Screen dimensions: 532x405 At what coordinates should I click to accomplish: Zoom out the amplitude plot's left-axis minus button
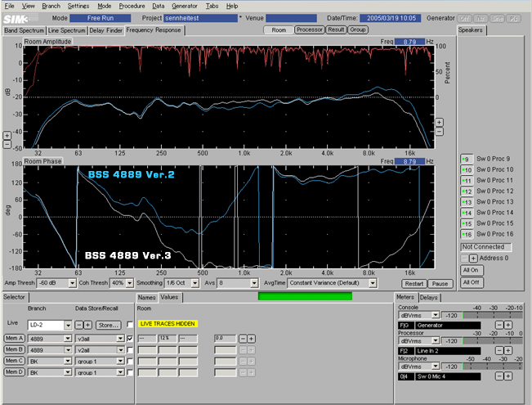[7, 144]
